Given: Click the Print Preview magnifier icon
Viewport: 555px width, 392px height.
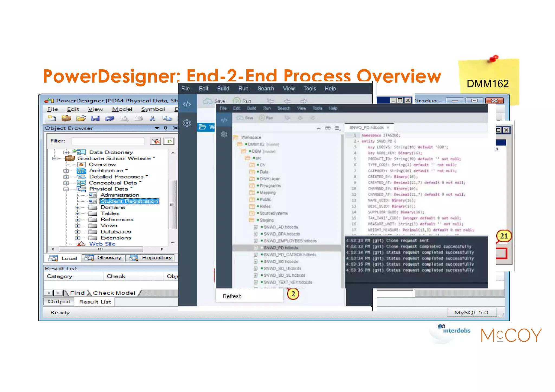Looking at the screenshot, I should pyautogui.click(x=124, y=118).
